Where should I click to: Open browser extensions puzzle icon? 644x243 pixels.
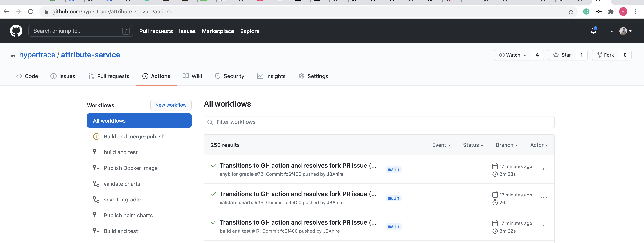611,12
